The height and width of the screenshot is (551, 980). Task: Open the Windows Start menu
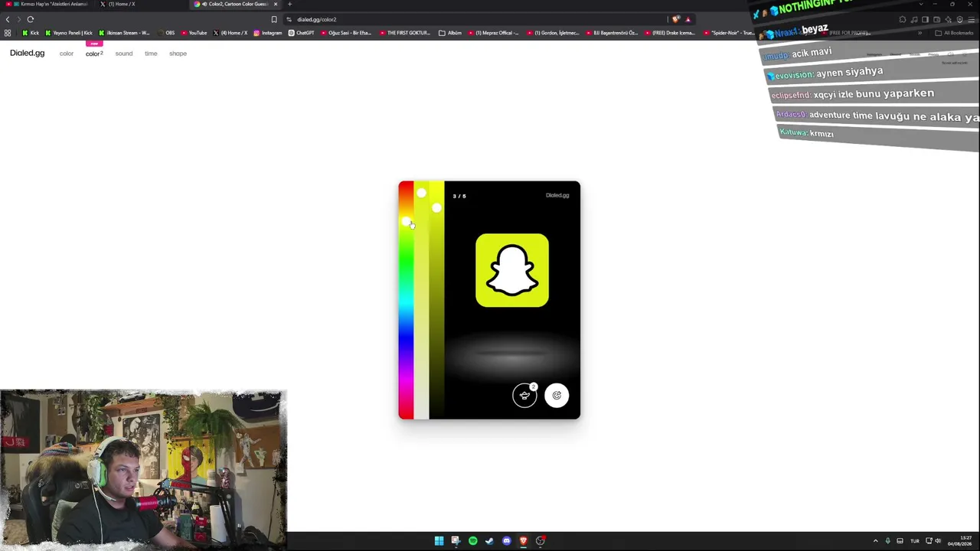(x=439, y=541)
